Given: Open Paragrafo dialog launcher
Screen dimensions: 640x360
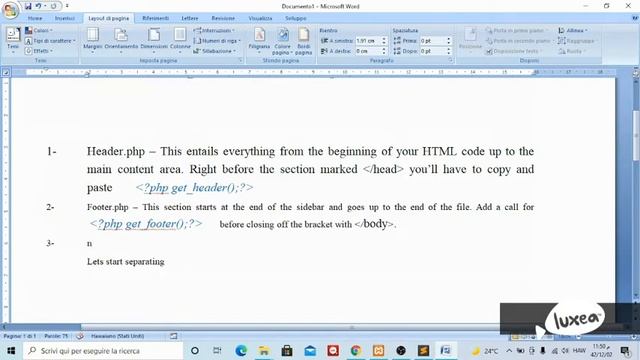Looking at the screenshot, I should [x=451, y=60].
